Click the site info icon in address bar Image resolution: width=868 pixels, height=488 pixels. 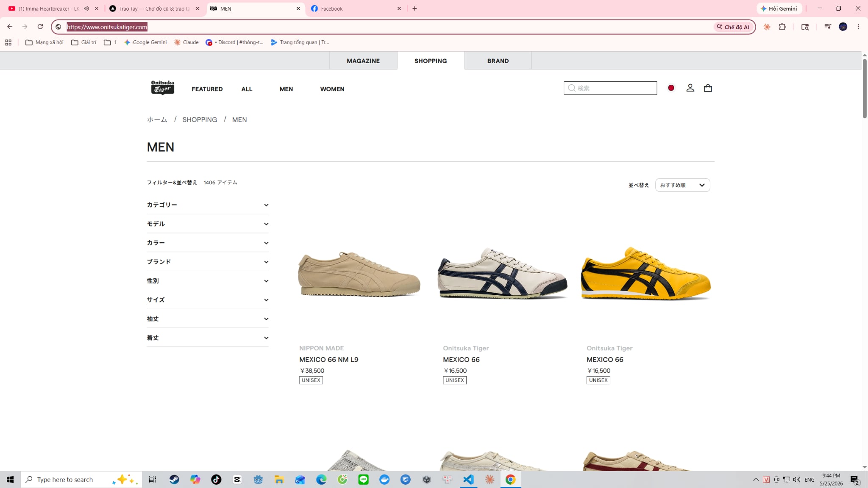tap(58, 27)
